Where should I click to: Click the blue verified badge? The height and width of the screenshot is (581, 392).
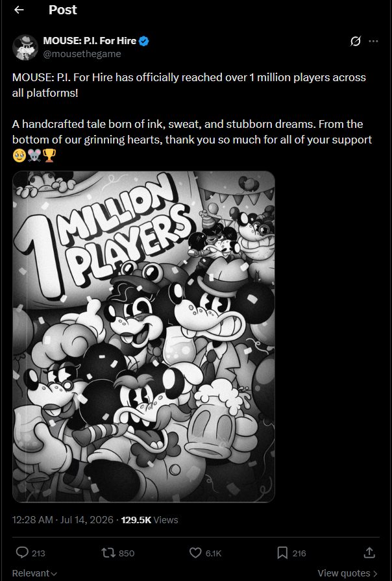point(144,41)
